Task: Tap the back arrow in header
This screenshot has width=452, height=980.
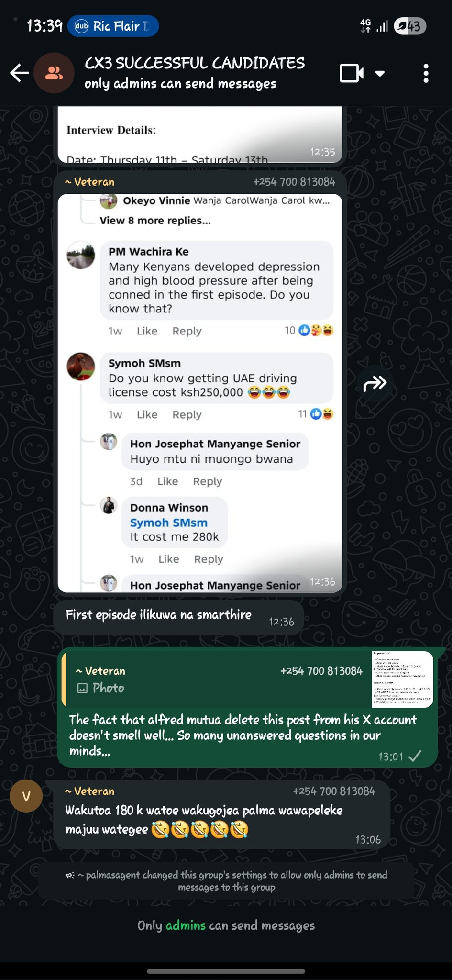Action: click(20, 73)
